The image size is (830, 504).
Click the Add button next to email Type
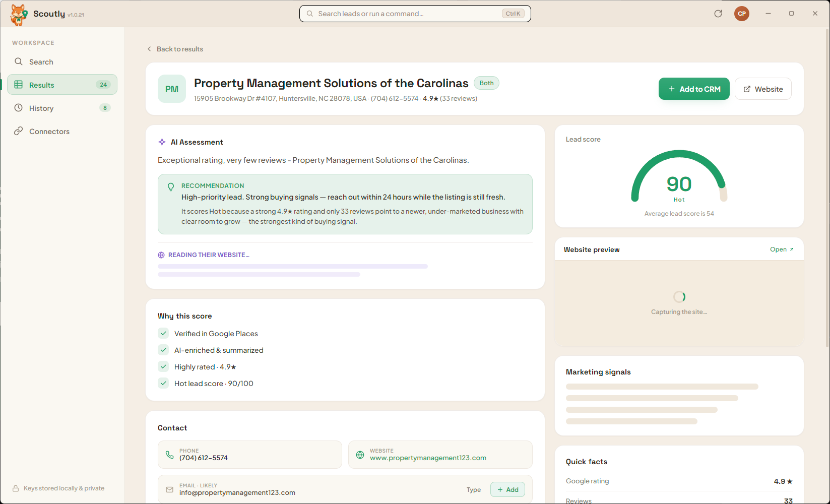pos(507,489)
